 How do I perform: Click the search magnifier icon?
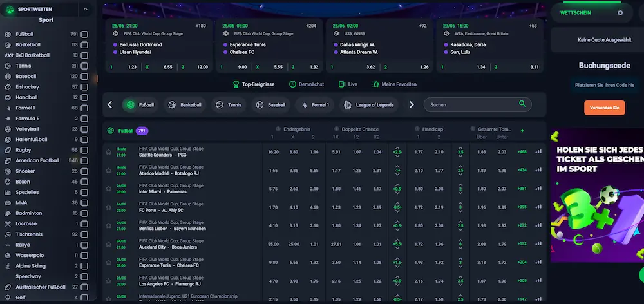coord(522,104)
